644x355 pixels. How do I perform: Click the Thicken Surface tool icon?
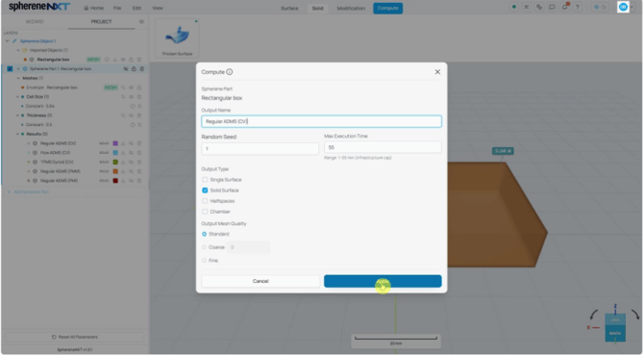click(177, 38)
